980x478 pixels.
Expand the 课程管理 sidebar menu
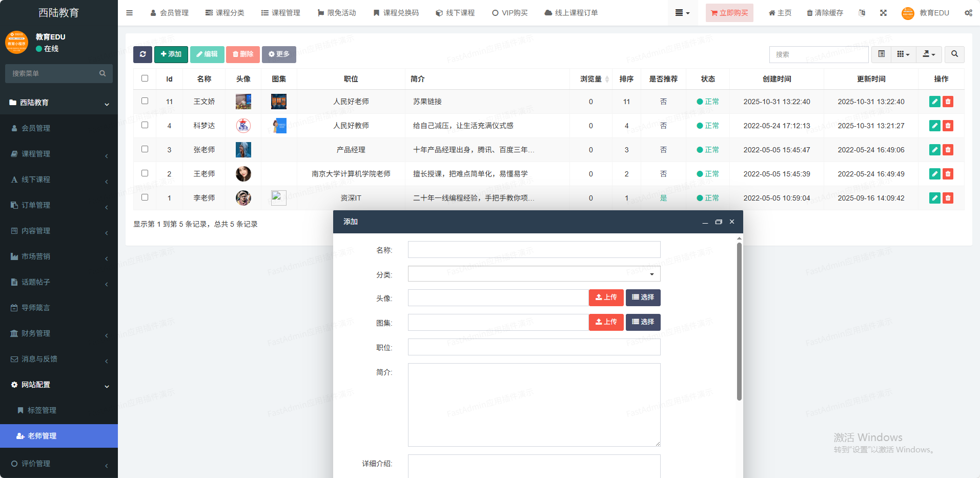pos(59,154)
